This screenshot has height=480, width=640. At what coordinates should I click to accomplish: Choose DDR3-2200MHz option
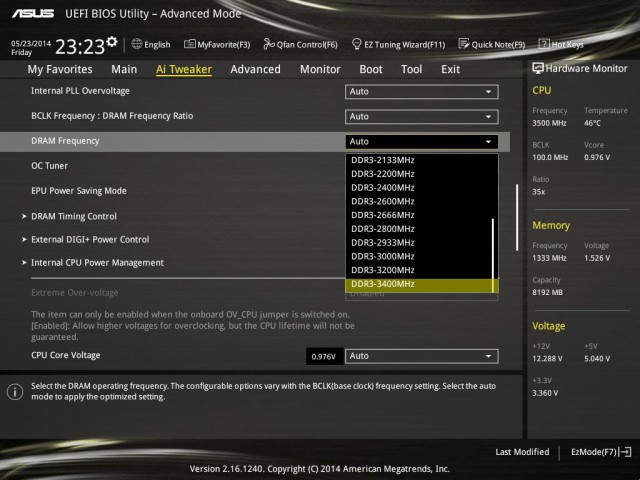419,174
